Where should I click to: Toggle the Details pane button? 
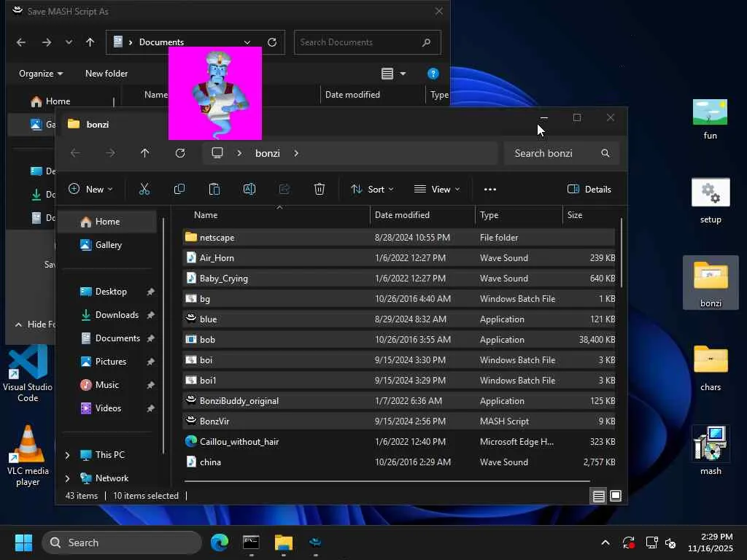pyautogui.click(x=589, y=190)
